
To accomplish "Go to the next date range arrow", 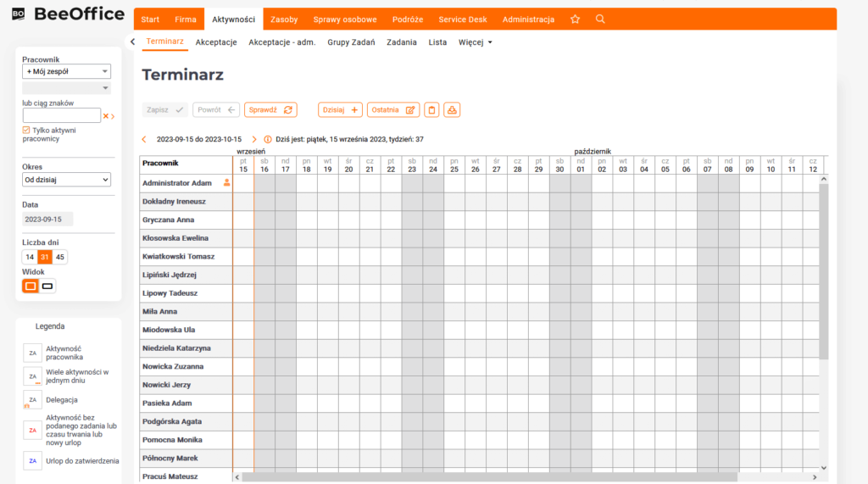I will pyautogui.click(x=254, y=139).
